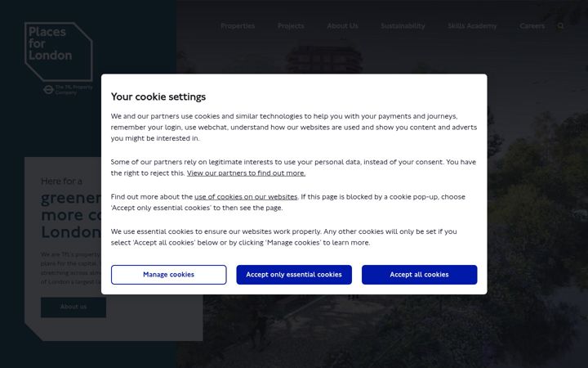Screen dimensions: 588x368
Task: Visit the Careers navigation item
Action: pyautogui.click(x=532, y=26)
